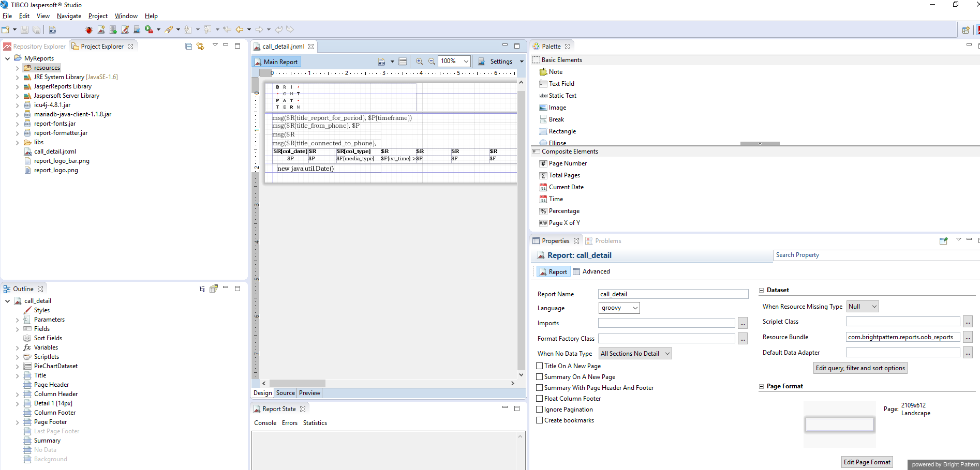Open the Project menu
The width and height of the screenshot is (980, 470).
coord(98,16)
